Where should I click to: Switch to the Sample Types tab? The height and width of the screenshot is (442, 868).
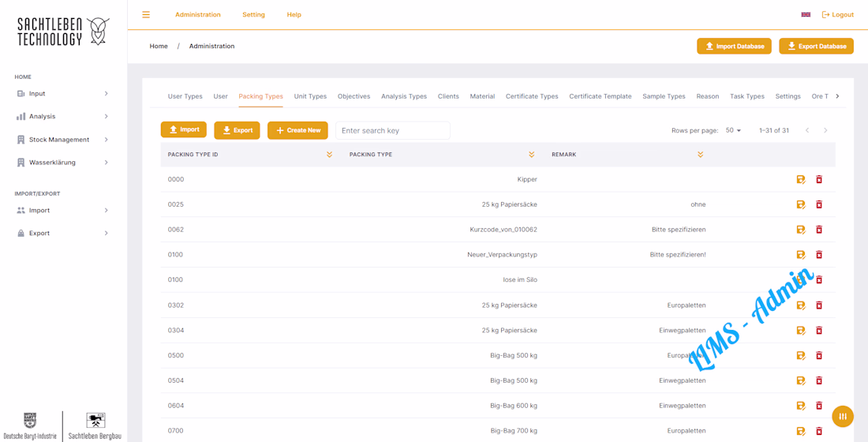click(664, 96)
